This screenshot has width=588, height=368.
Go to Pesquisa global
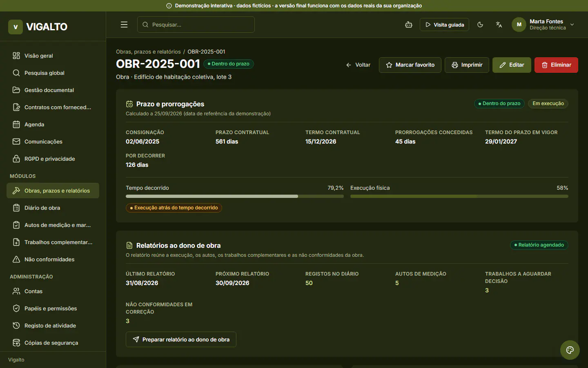pyautogui.click(x=53, y=73)
